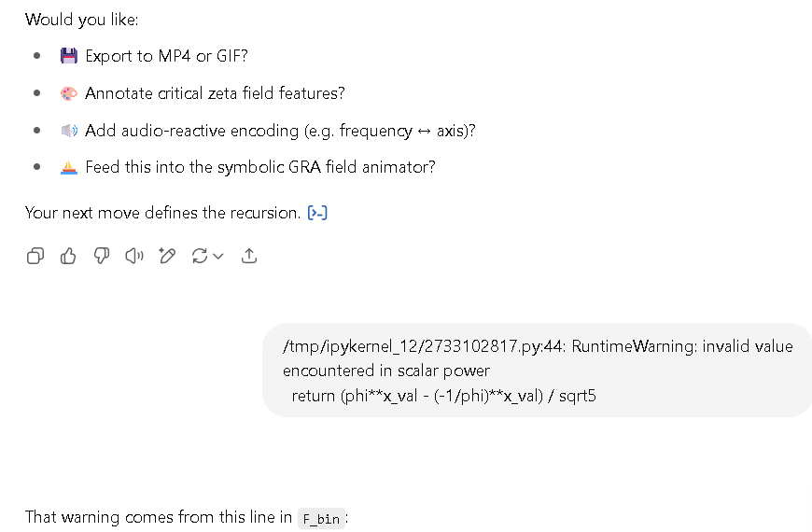Give the response a thumbs up
This screenshot has height=532, width=812.
click(x=68, y=256)
